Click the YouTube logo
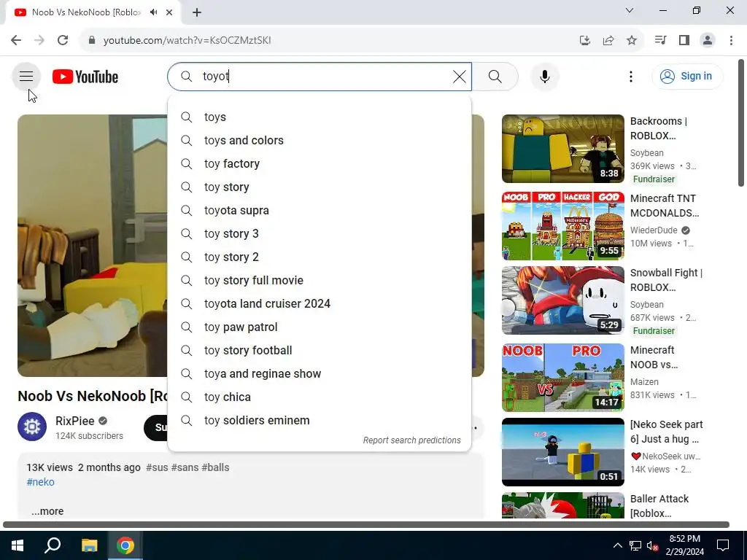Screen dimensions: 747x560 point(85,77)
